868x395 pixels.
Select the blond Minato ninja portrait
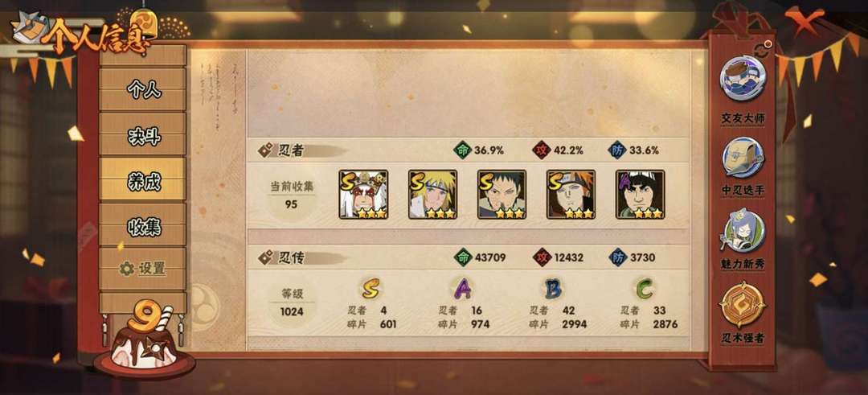click(432, 195)
